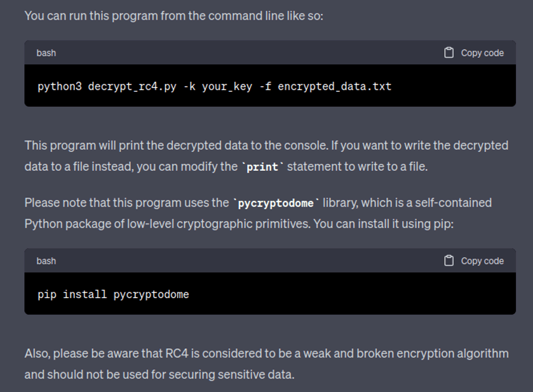Click the inline print code in the paragraph
The image size is (533, 392).
(x=262, y=168)
